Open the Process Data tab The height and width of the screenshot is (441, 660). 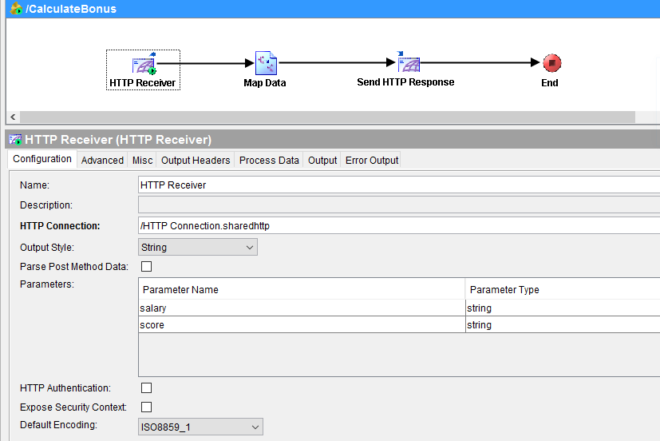coord(269,160)
